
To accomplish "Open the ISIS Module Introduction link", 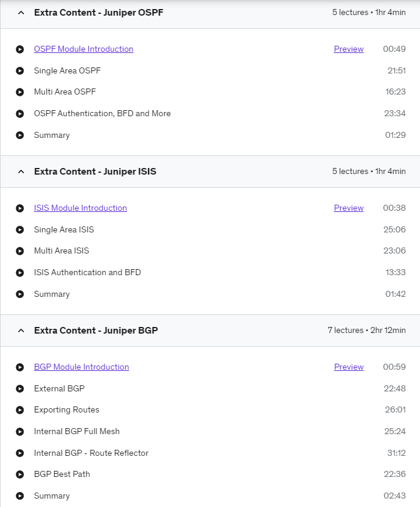I will 81,208.
